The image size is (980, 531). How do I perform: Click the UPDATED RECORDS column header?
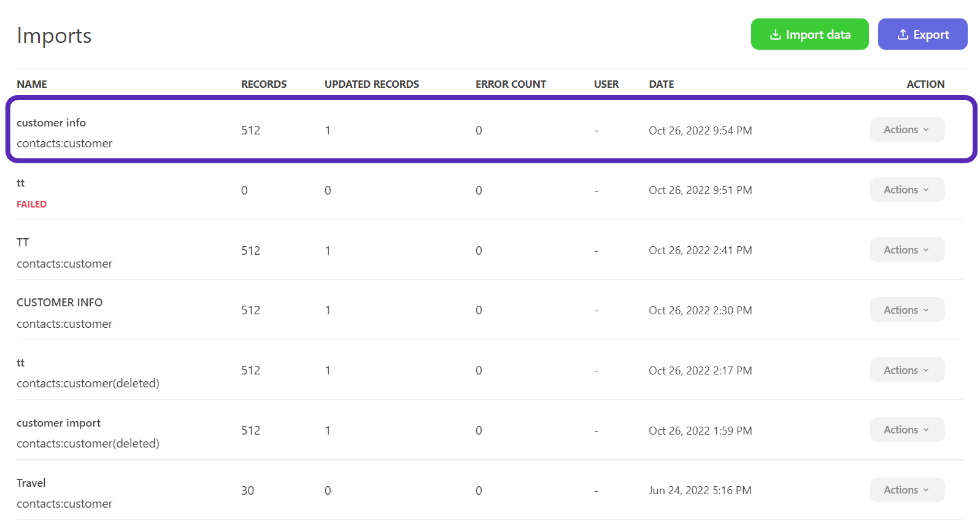click(x=371, y=84)
